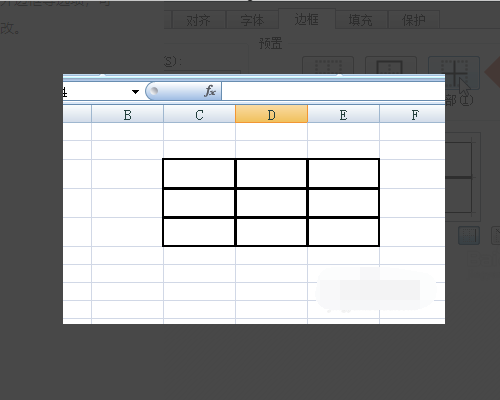This screenshot has height=400, width=500.
Task: Open the 填充 tab
Action: coord(361,20)
